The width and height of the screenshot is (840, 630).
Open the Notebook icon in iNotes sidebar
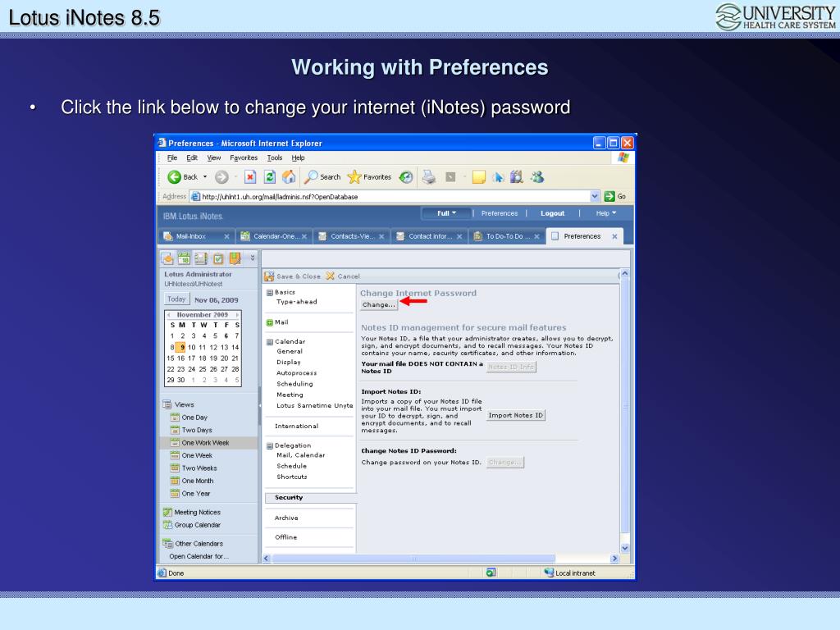click(x=235, y=258)
